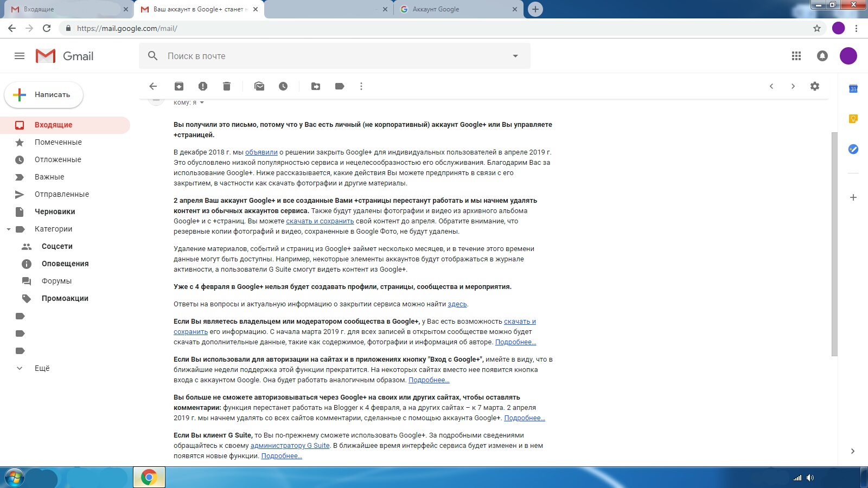
Task: Expand recipient details next to 'кому: я'
Action: (x=202, y=102)
